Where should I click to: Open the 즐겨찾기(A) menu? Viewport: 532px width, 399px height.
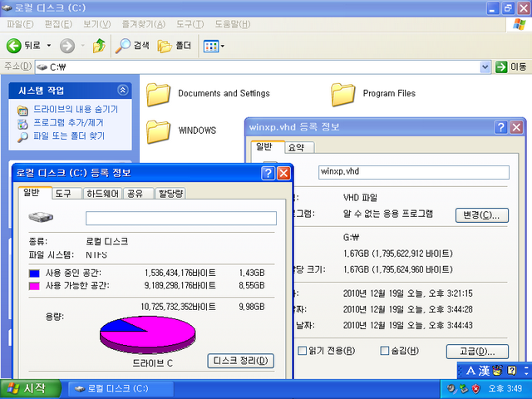(144, 24)
